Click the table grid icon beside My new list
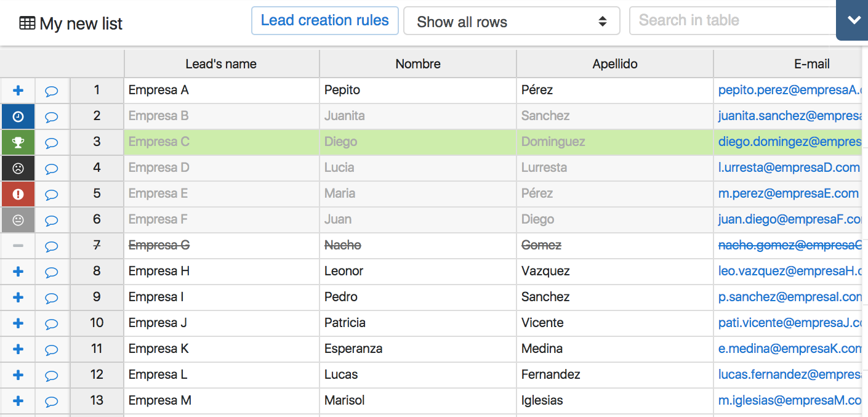Screen dimensions: 868x417 [x=27, y=23]
